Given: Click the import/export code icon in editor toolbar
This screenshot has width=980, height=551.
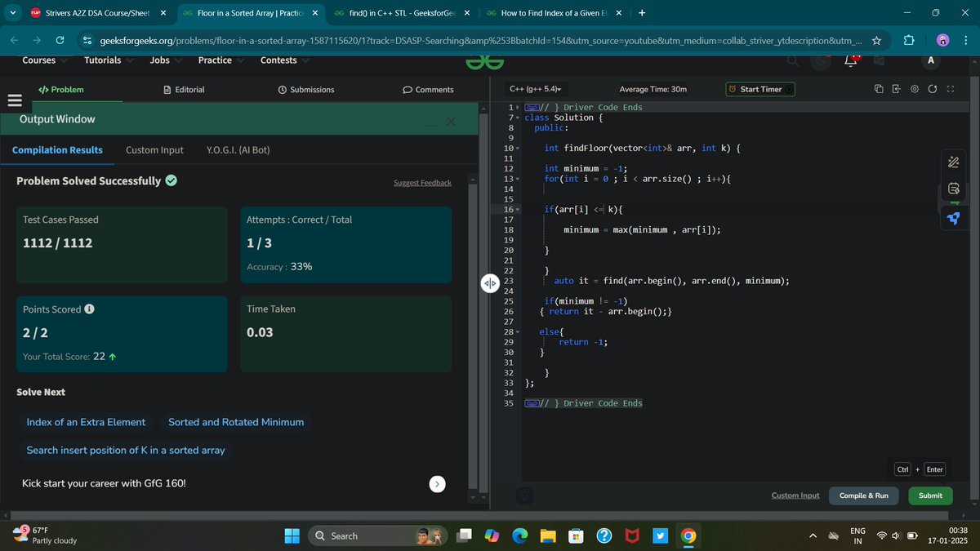Looking at the screenshot, I should click(x=896, y=89).
